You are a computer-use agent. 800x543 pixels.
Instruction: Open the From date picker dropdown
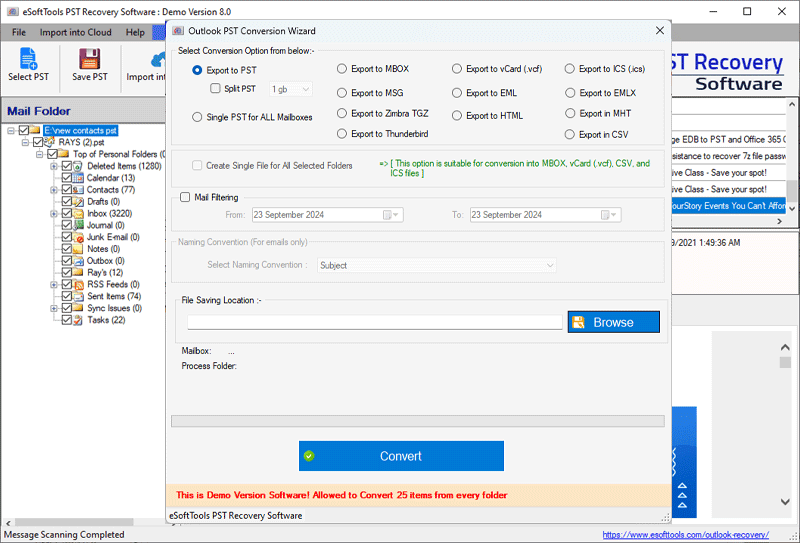pos(393,215)
